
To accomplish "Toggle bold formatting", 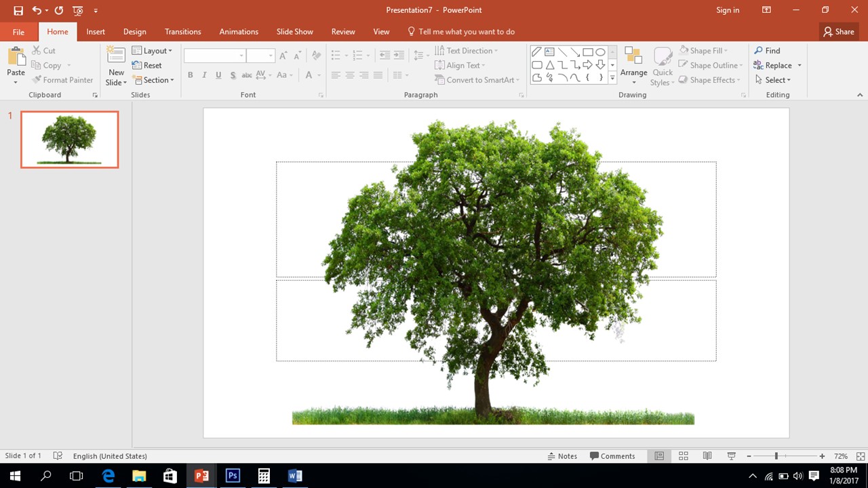I will click(x=190, y=75).
